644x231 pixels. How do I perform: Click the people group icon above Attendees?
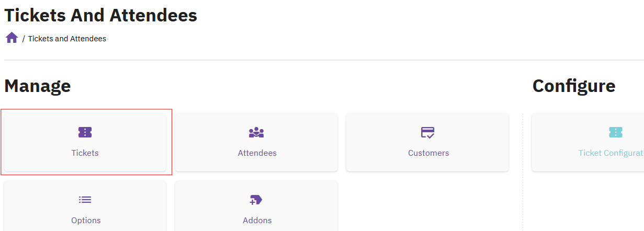(256, 133)
